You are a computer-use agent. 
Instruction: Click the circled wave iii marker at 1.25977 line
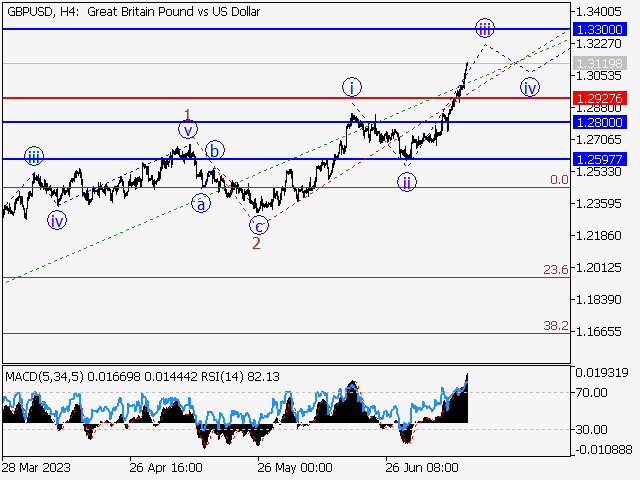(34, 156)
